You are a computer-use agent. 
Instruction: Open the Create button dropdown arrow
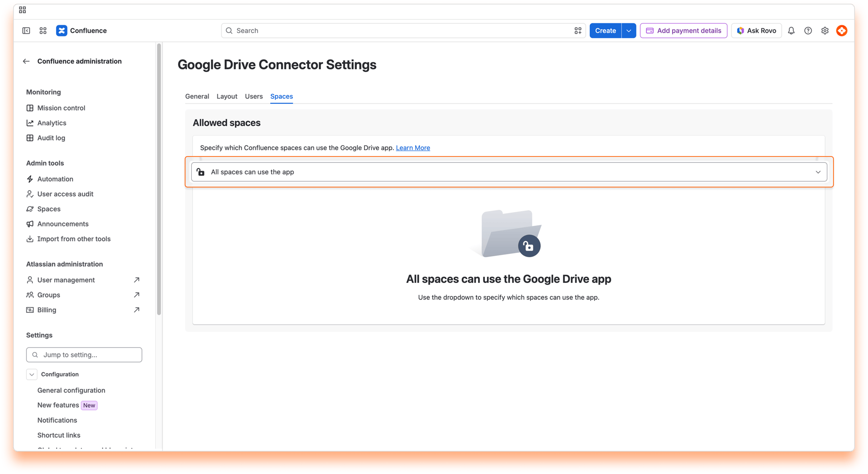pos(629,30)
